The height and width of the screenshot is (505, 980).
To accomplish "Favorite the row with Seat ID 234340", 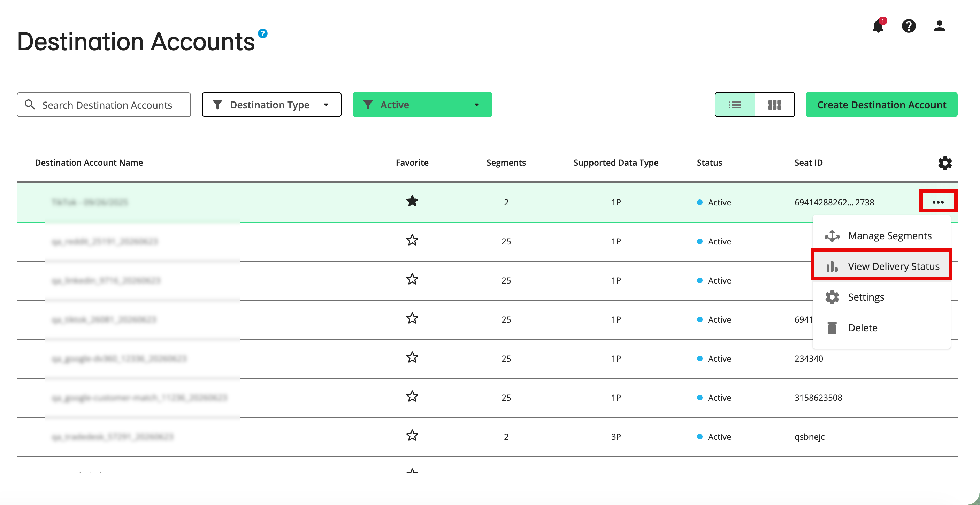I will tap(412, 357).
